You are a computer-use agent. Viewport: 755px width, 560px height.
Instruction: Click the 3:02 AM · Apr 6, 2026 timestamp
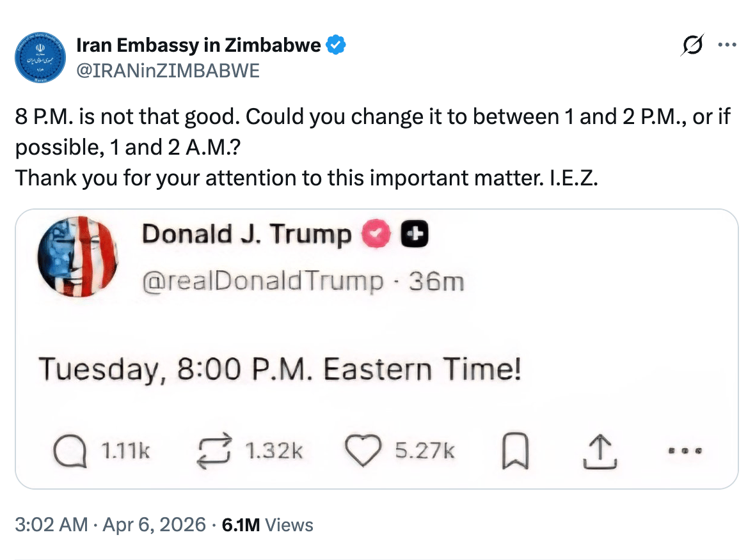click(111, 525)
